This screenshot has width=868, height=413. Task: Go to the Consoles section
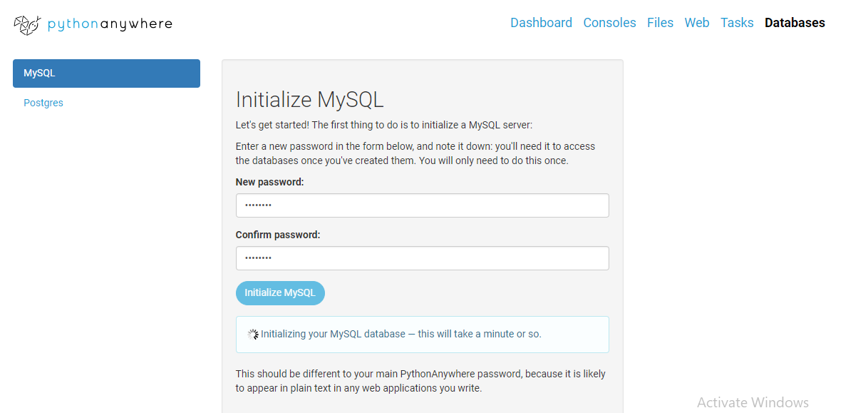click(x=609, y=22)
